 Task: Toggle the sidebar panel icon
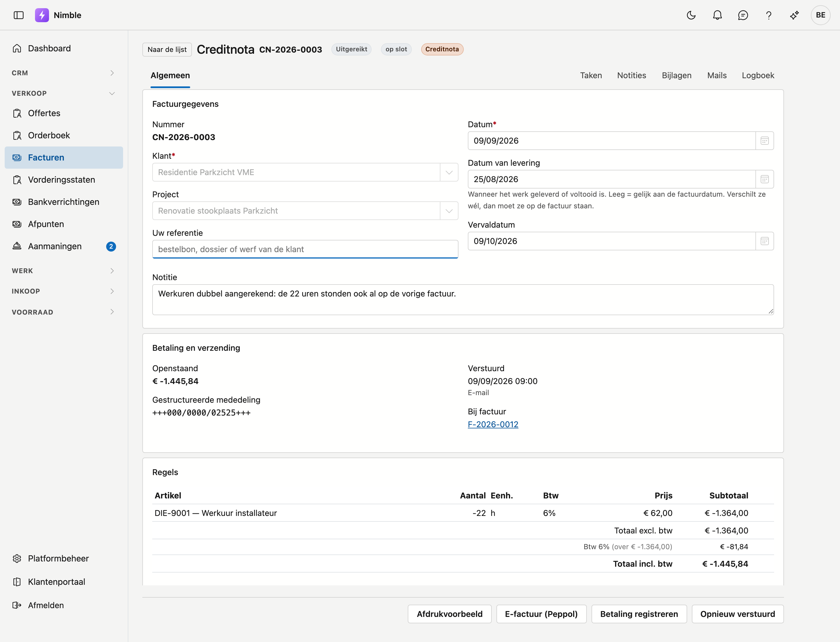pos(18,15)
